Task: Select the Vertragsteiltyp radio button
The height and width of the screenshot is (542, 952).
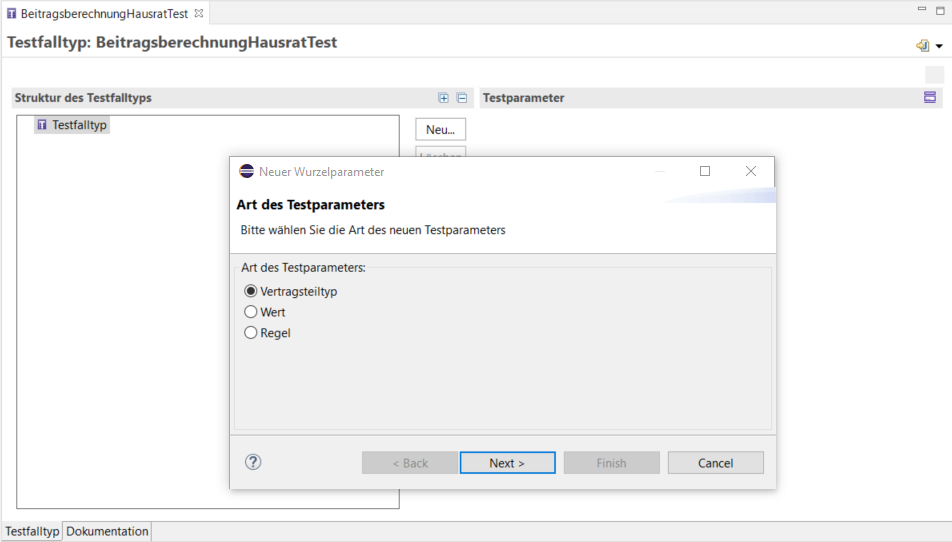Action: pos(291,291)
